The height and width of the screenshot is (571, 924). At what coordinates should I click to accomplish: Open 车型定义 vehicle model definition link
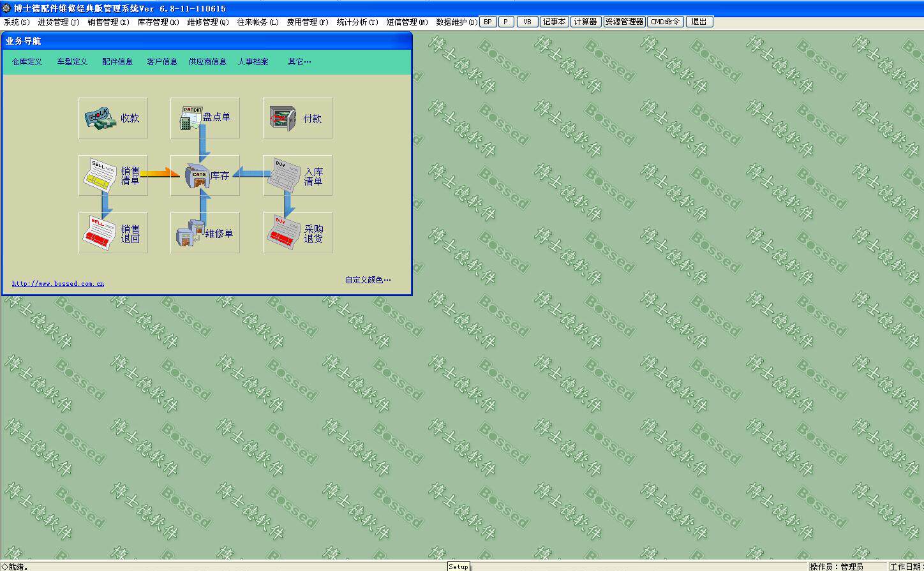(x=72, y=62)
